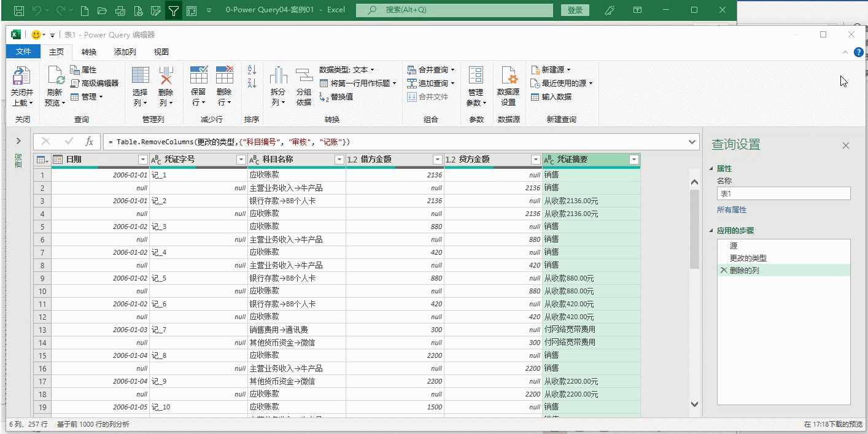The image size is (868, 434).
Task: Click the 管理参数 (Manage Parameters) icon
Action: (476, 76)
